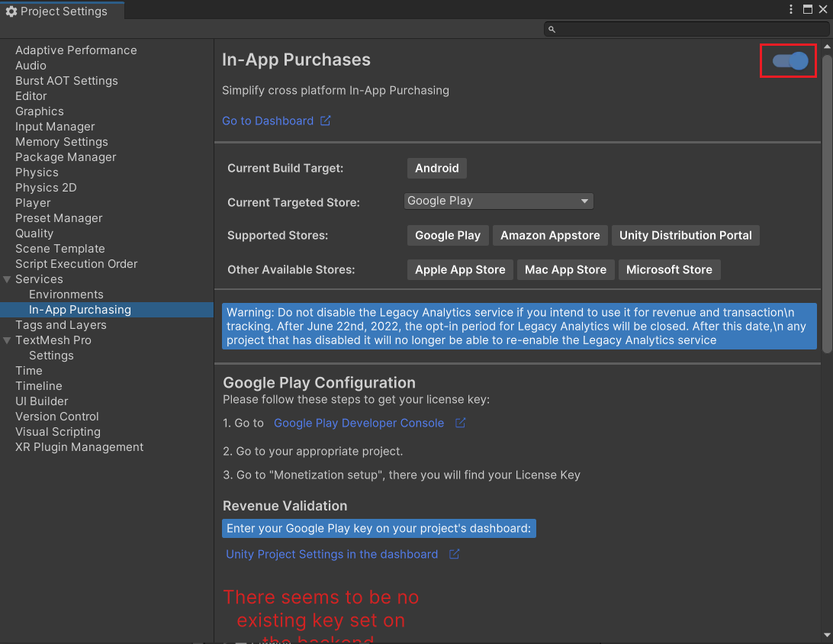Screen dimensions: 833x644
Task: Select Burst AOT Settings
Action: (x=66, y=81)
